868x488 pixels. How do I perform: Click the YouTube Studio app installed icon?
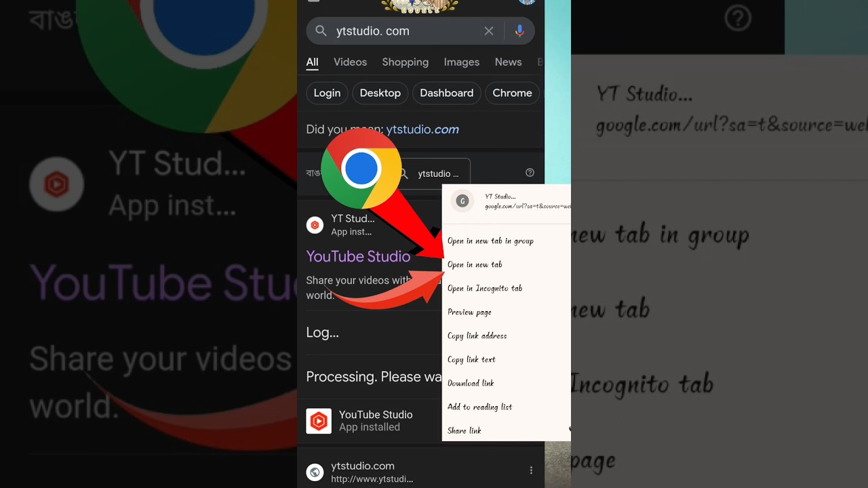pyautogui.click(x=319, y=421)
